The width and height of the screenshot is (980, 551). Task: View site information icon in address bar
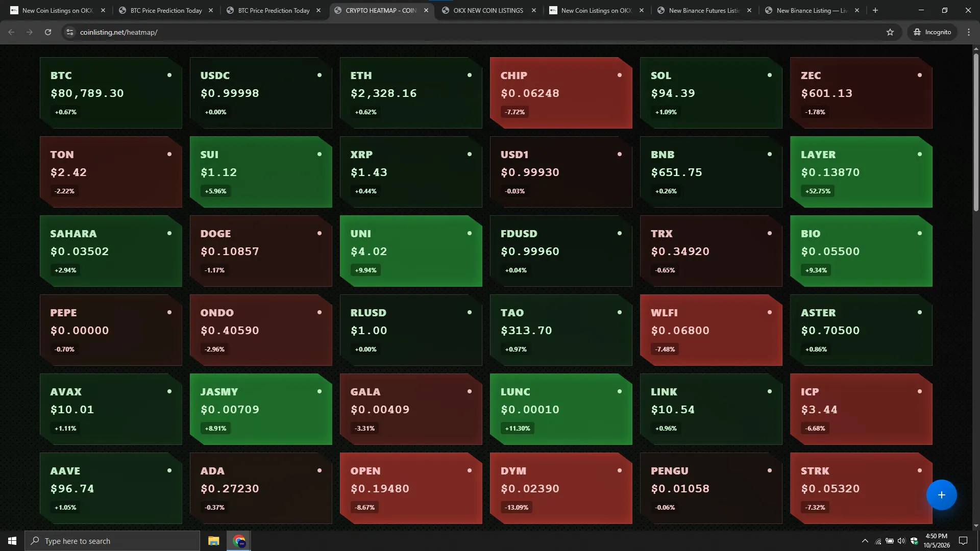point(70,32)
